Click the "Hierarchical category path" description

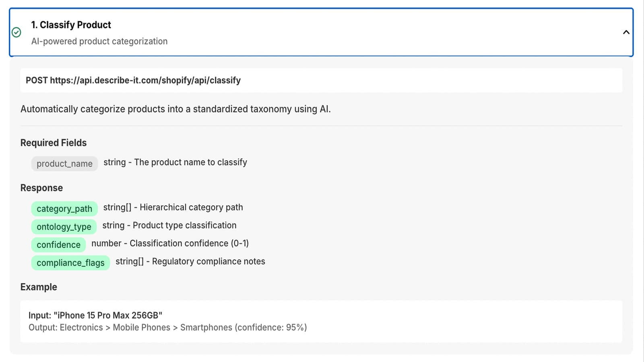pyautogui.click(x=191, y=208)
